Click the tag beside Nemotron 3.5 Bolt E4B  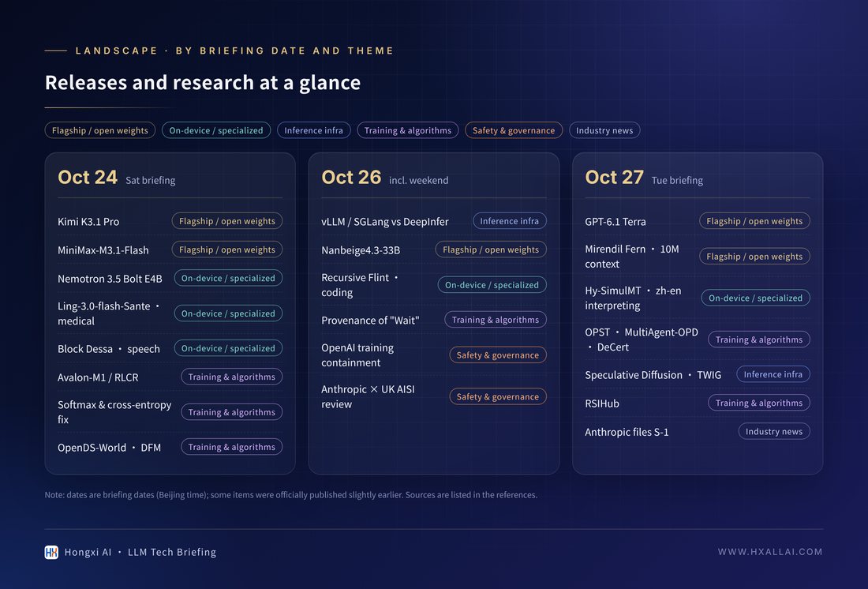pos(228,278)
